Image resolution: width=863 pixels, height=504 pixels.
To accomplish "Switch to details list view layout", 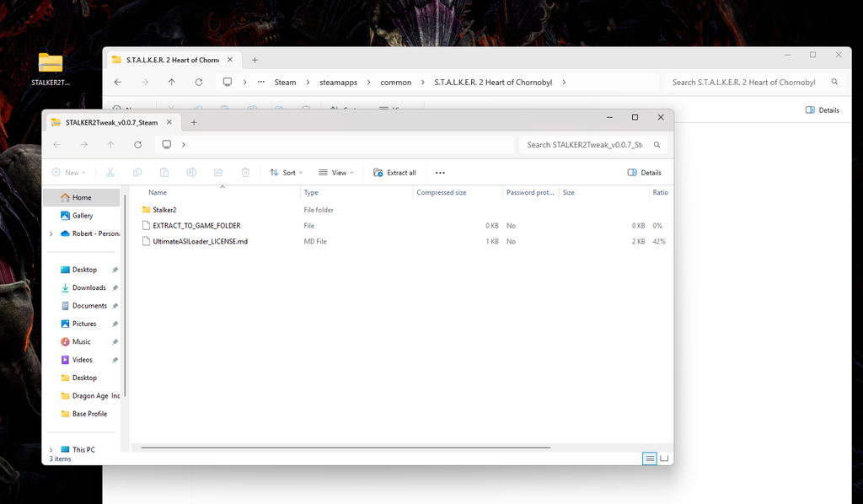I will [x=650, y=458].
